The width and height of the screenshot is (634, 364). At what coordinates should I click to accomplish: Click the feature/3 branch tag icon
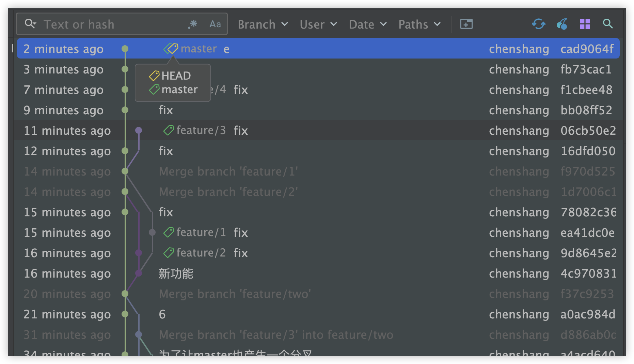[169, 130]
